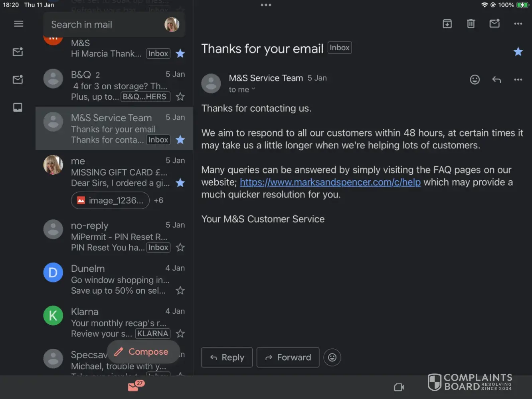Select B&Q email sender avatar
This screenshot has height=399, width=532.
point(53,79)
